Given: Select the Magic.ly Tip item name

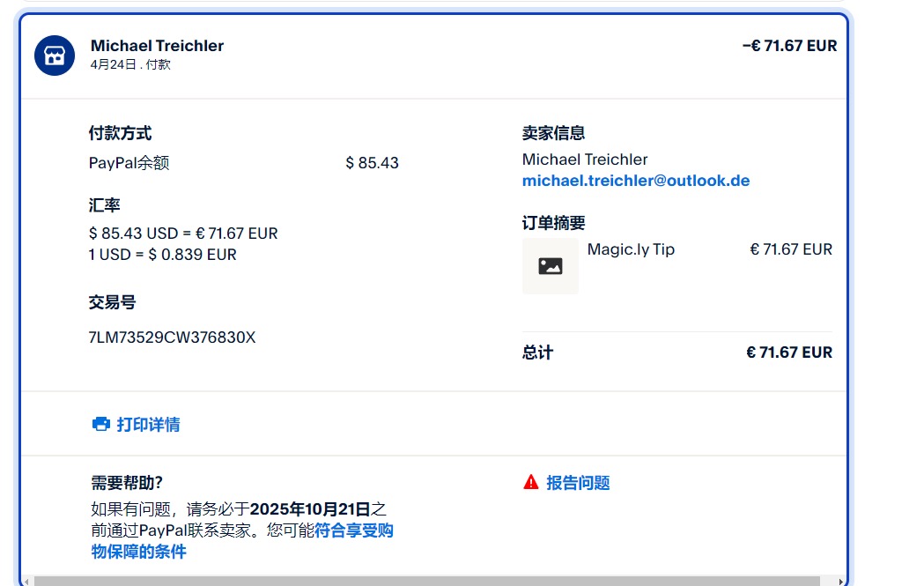Looking at the screenshot, I should [631, 249].
